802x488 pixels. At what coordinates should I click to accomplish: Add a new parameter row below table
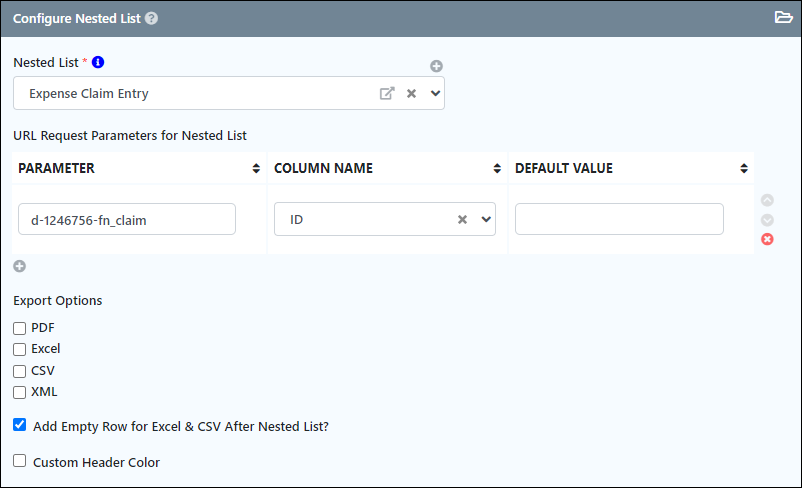(19, 266)
